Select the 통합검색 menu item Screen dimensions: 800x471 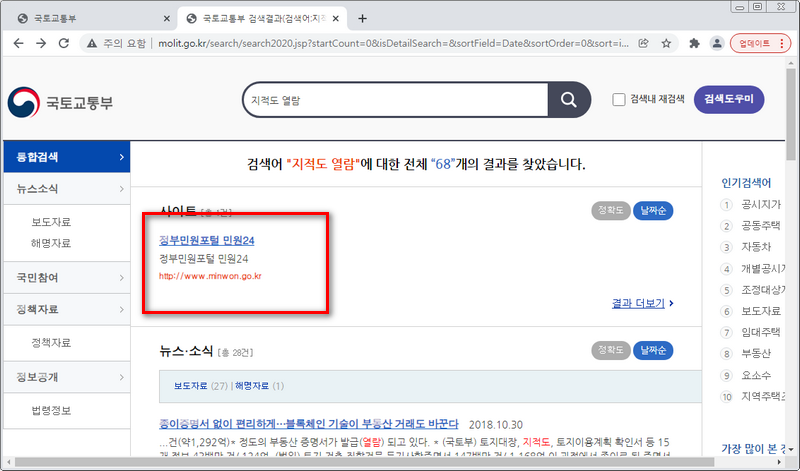tap(67, 157)
